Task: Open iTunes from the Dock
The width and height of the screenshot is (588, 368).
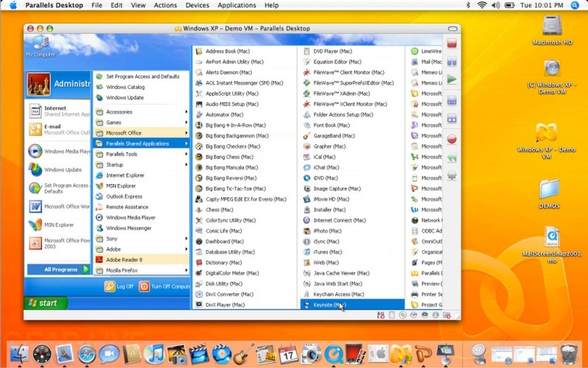Action: click(154, 354)
